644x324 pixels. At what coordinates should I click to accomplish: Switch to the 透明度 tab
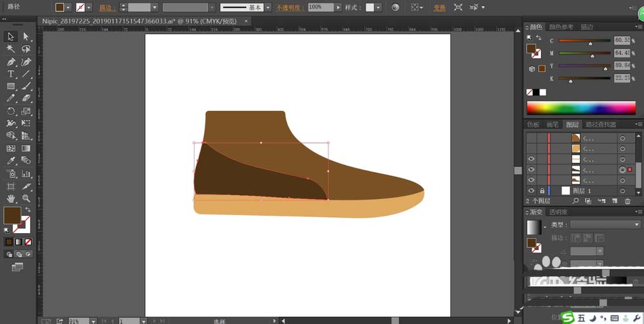click(558, 212)
